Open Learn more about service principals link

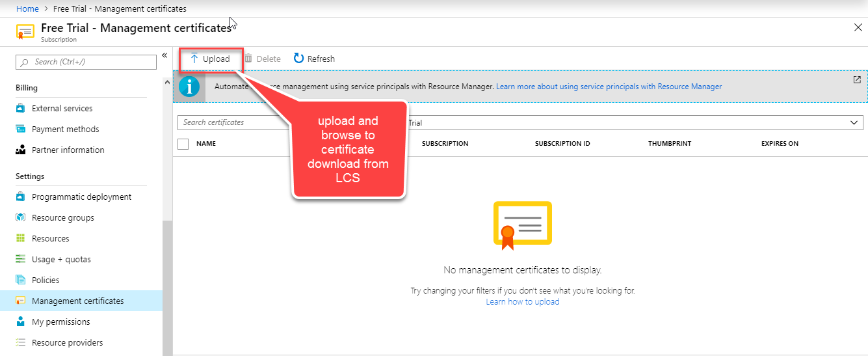coord(609,86)
